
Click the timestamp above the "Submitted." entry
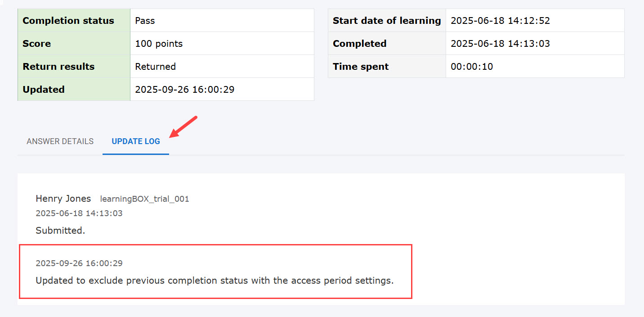(x=79, y=213)
